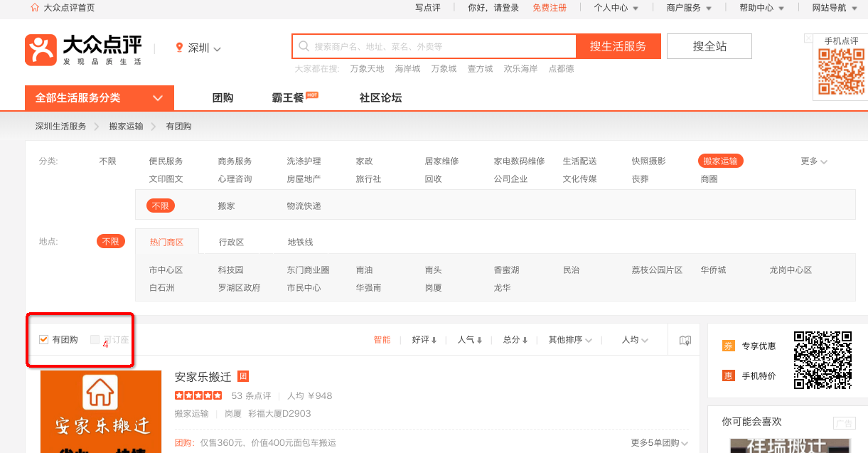Select the highlighted 不限 subcategory pill

[161, 206]
